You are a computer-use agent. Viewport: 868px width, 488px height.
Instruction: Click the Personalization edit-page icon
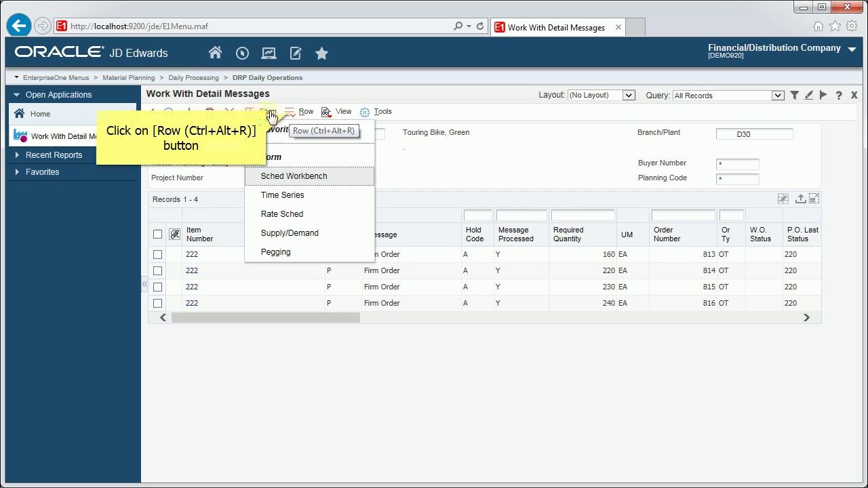(295, 53)
